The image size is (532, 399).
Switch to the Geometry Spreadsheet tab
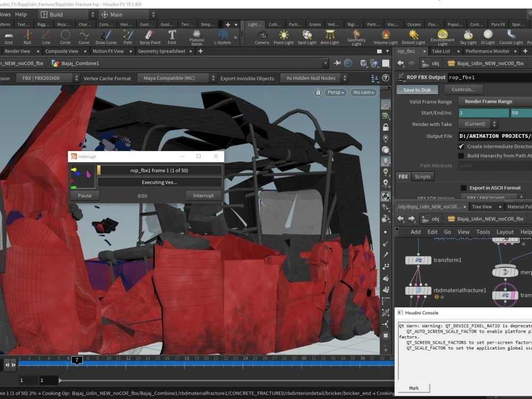tap(161, 51)
